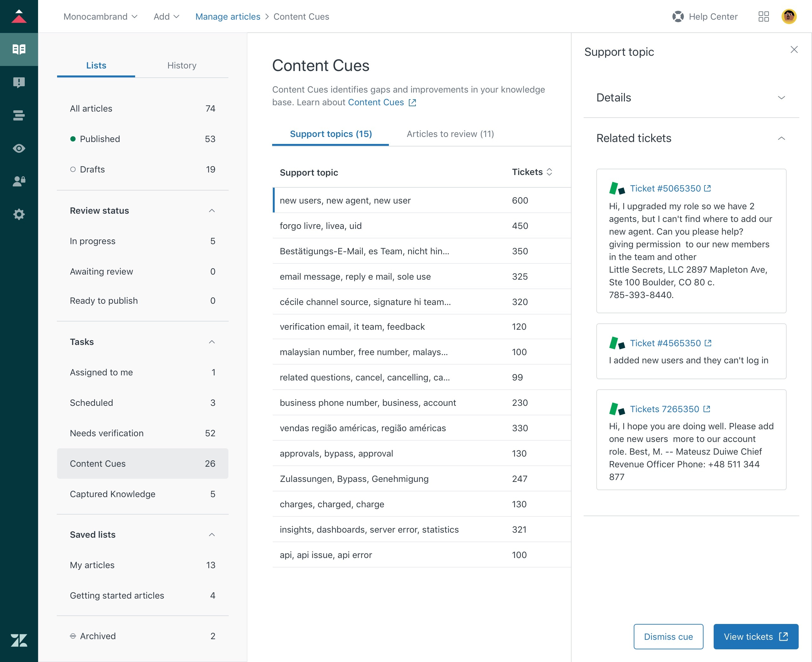Expand the Details panel in Support topic
Image resolution: width=812 pixels, height=662 pixels.
pyautogui.click(x=781, y=97)
